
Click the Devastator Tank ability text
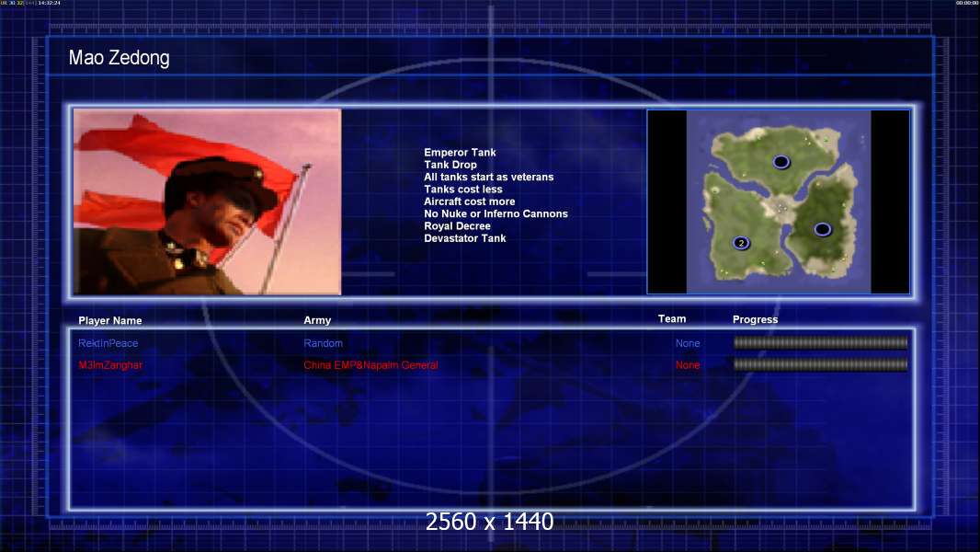465,238
